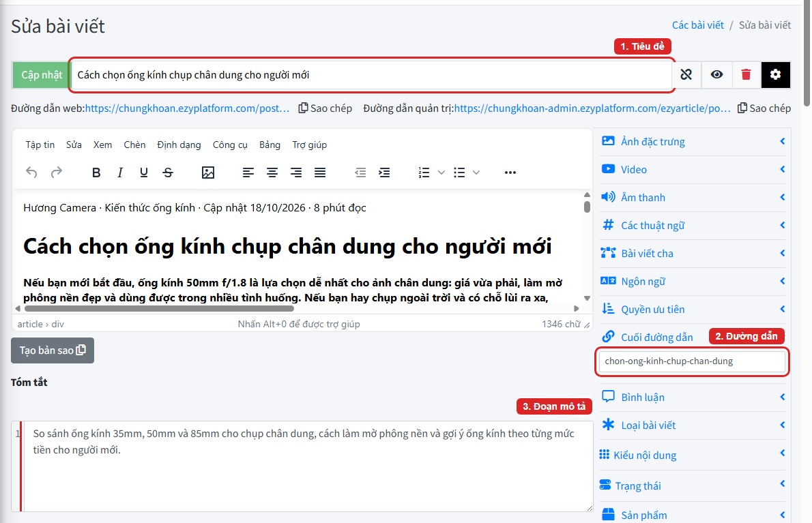This screenshot has height=523, width=812.
Task: Open bullet list style dropdown arrow
Action: tap(476, 173)
